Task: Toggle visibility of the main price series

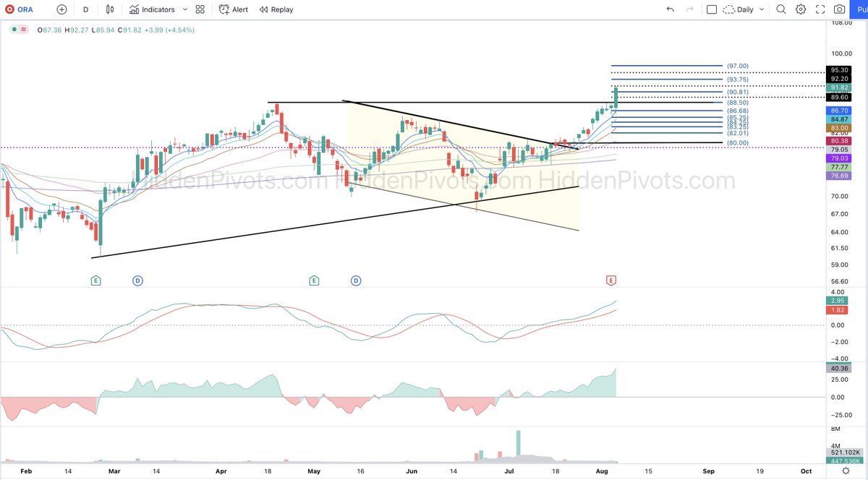Action: (x=14, y=30)
